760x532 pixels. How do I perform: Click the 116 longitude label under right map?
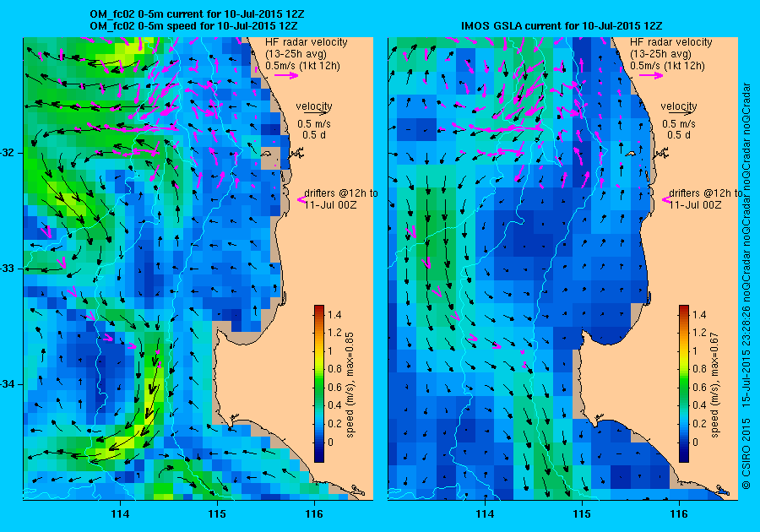coord(679,514)
